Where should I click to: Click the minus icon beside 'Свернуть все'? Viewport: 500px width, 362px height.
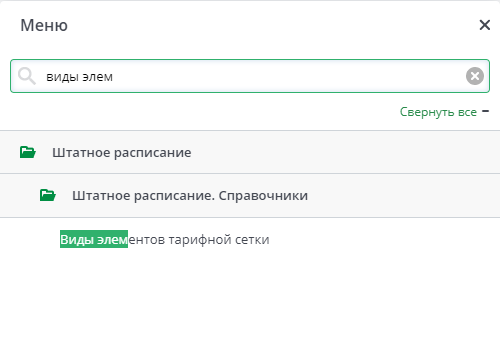[x=486, y=111]
